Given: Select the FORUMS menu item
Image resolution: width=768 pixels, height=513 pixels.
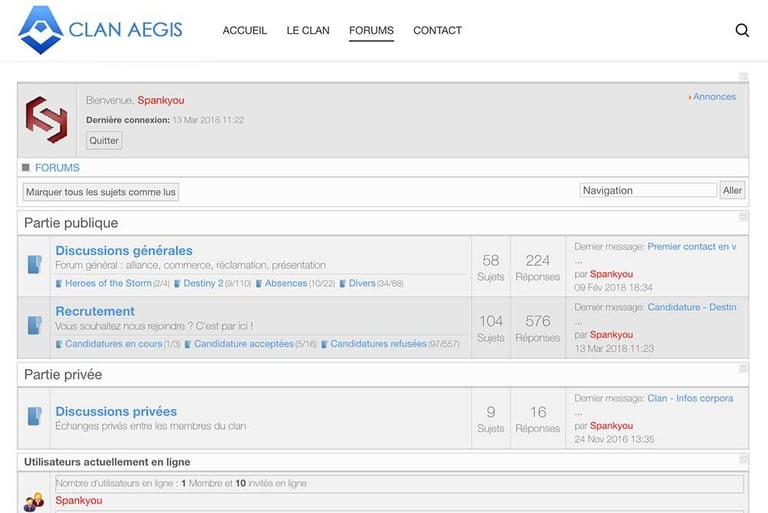Looking at the screenshot, I should [x=371, y=30].
